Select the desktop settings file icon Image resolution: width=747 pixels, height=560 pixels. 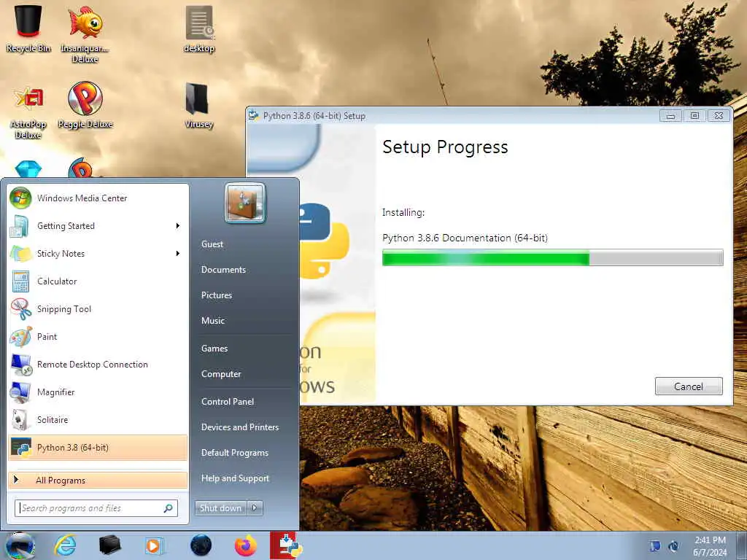pos(199,28)
